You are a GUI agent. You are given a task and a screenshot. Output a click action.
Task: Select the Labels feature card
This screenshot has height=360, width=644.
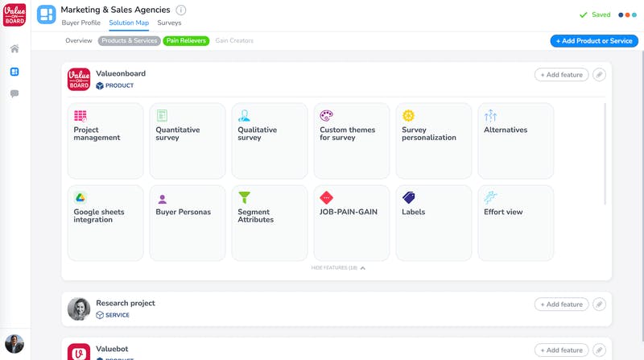click(434, 222)
